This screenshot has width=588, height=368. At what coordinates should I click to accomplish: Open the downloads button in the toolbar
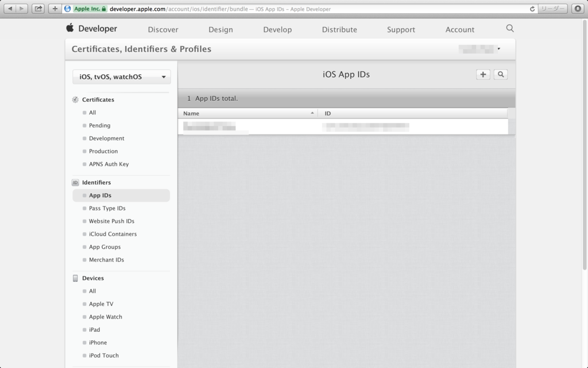click(578, 9)
